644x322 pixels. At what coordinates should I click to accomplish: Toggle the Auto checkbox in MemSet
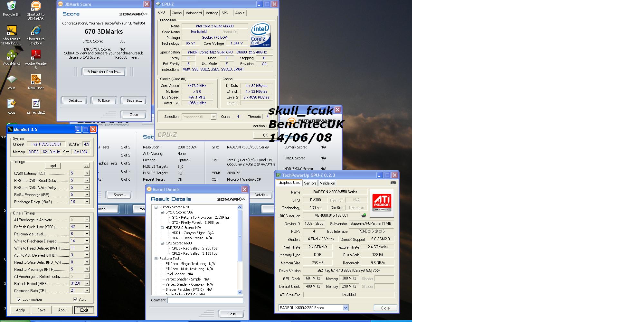click(x=75, y=299)
